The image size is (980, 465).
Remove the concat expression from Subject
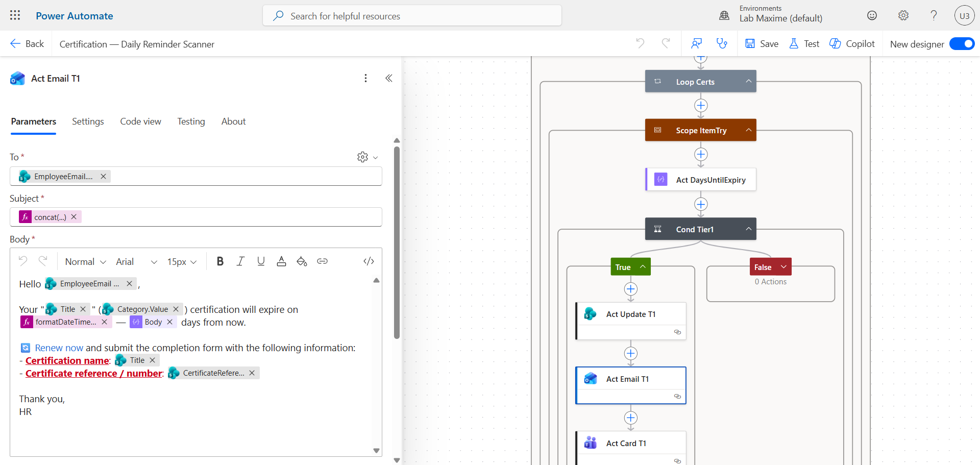pyautogui.click(x=74, y=217)
